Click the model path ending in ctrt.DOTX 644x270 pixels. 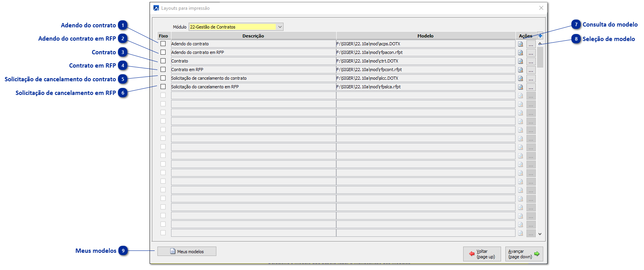(x=426, y=61)
